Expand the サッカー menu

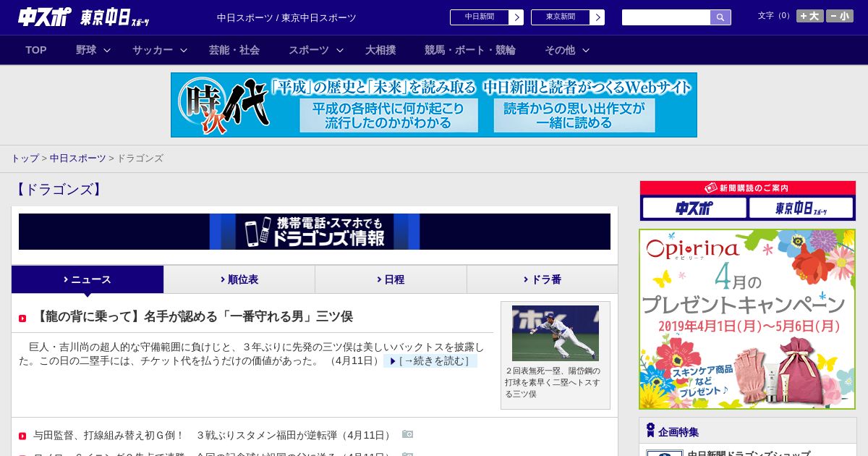[x=160, y=50]
